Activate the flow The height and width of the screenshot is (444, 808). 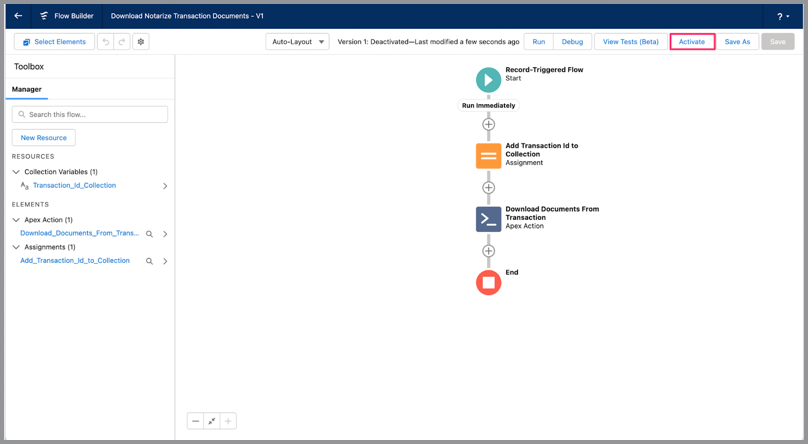tap(692, 42)
